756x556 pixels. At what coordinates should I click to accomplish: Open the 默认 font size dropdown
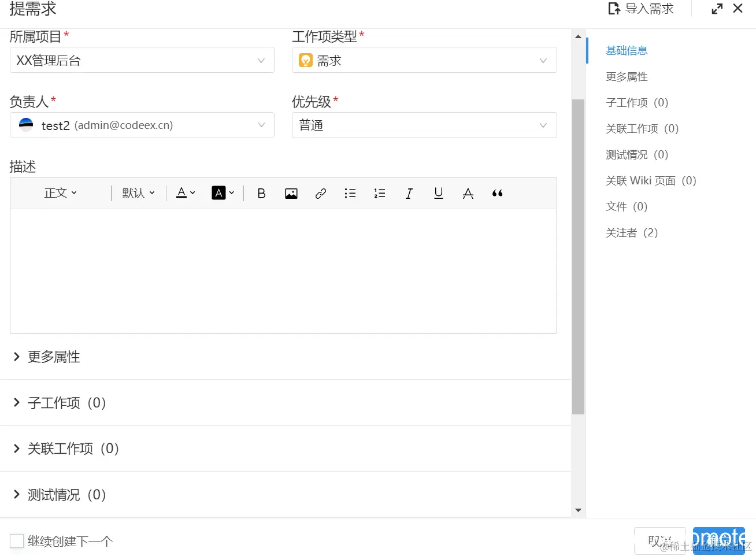[x=139, y=193]
